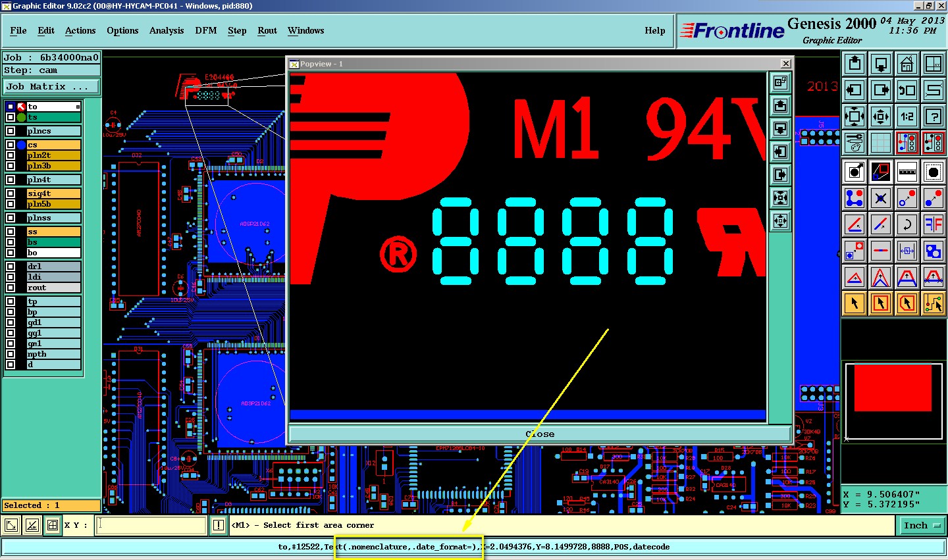Screen dimensions: 948x560
Task: Select the curved arrow rotate tool
Action: point(907,224)
